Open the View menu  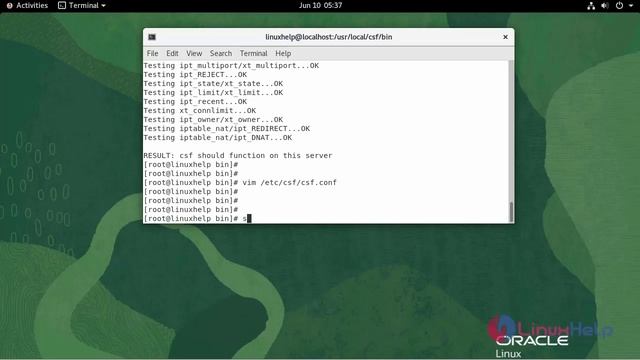[194, 53]
